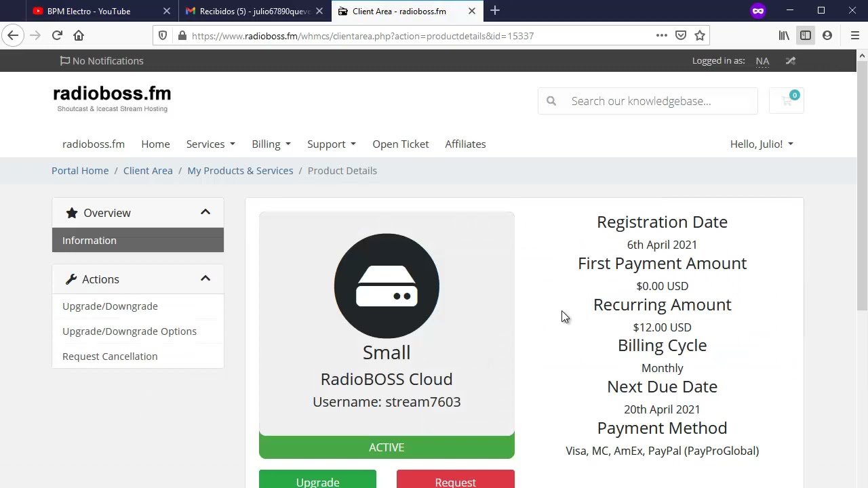Toggle the sidebar view icon

[806, 35]
